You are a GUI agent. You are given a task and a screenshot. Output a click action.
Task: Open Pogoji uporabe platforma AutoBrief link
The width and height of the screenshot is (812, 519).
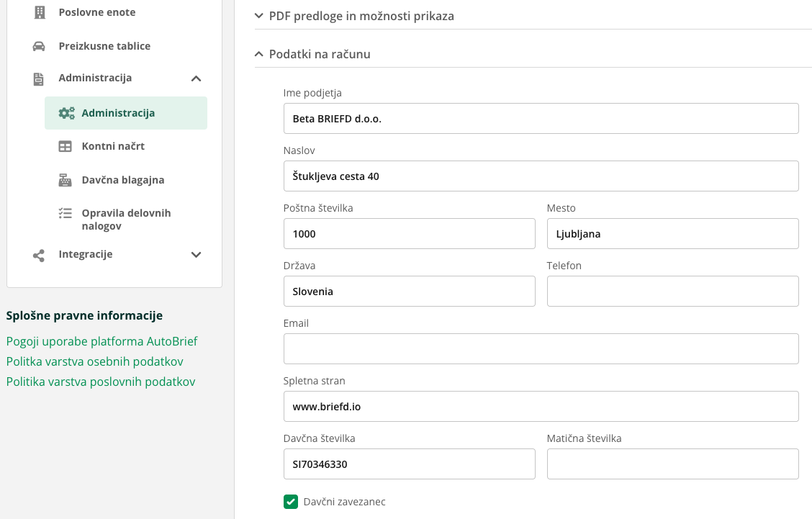101,341
